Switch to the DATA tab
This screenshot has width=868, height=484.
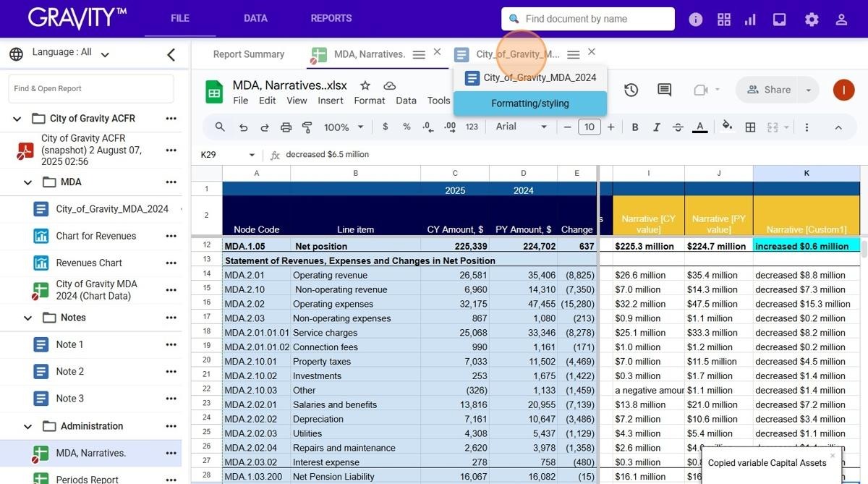(255, 18)
